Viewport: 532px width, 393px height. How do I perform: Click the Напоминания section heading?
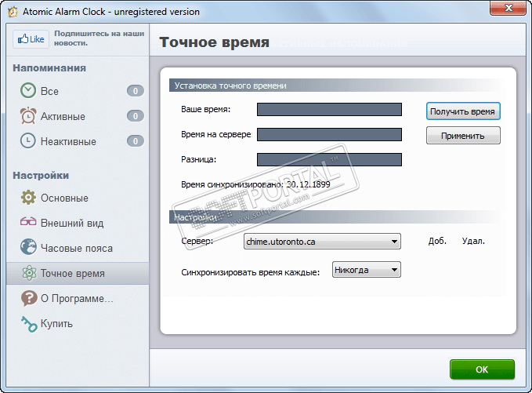49,68
